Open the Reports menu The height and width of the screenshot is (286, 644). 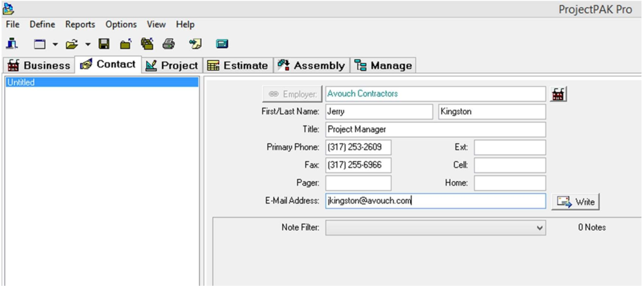click(80, 24)
